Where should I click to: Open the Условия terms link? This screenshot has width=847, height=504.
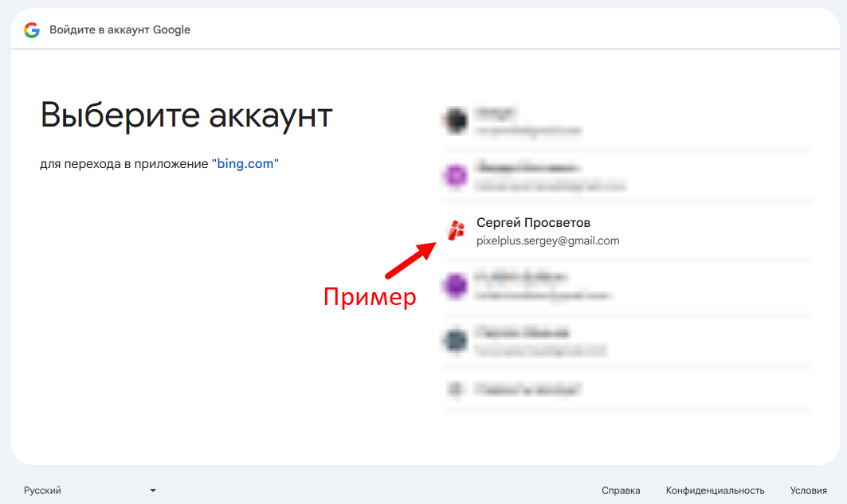click(x=809, y=490)
